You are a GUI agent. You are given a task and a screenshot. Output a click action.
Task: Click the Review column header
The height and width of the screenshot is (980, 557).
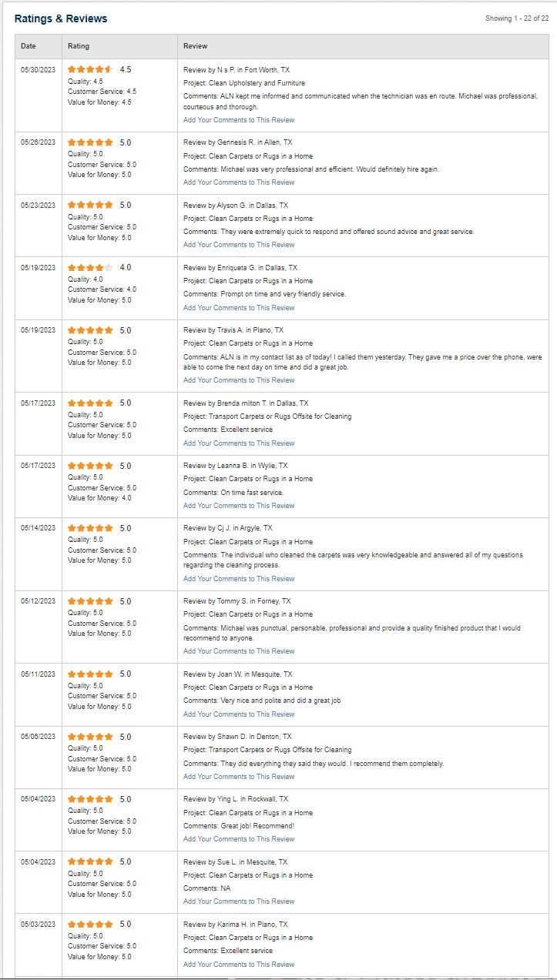point(195,46)
